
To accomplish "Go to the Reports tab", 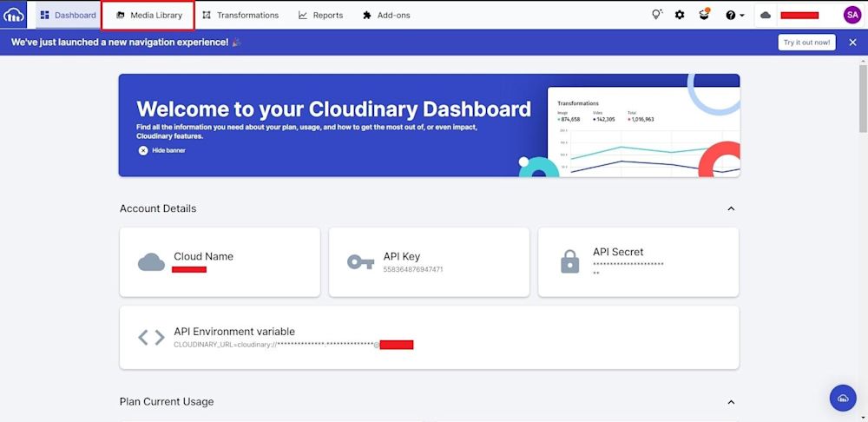I will 320,15.
